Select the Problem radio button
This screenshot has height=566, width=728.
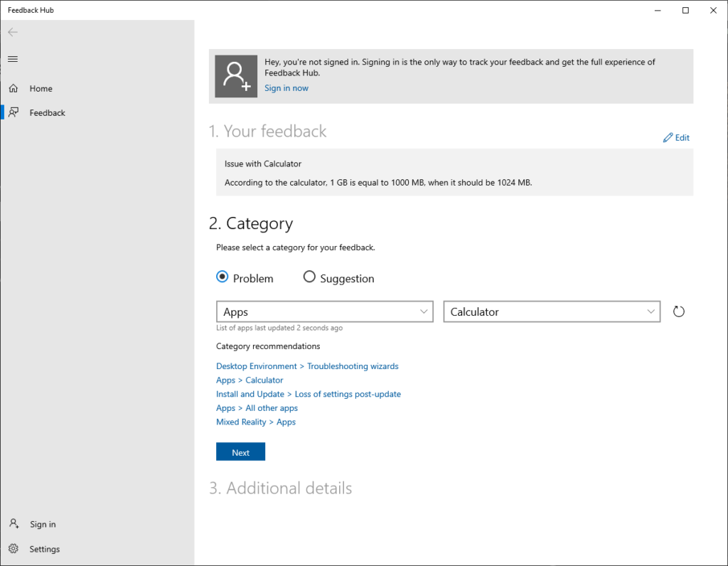222,277
